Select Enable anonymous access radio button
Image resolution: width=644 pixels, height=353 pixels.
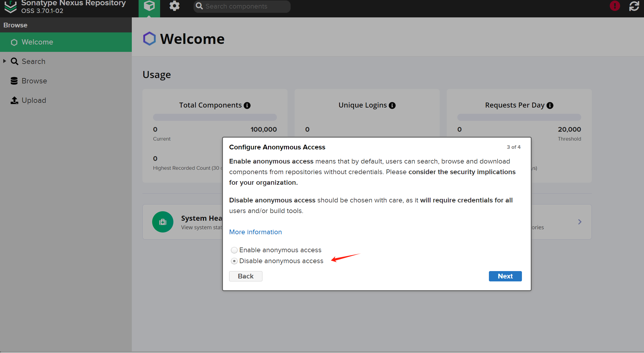point(234,250)
